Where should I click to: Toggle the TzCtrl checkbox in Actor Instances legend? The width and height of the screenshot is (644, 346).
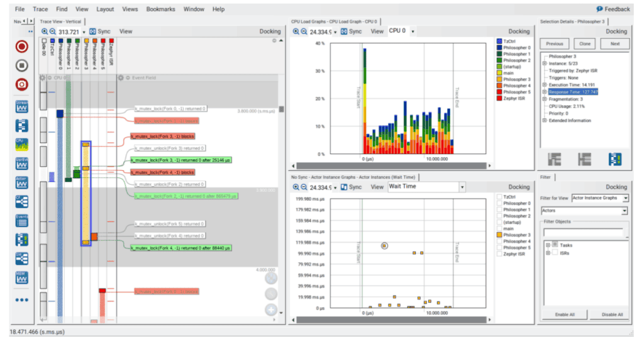[x=499, y=198]
